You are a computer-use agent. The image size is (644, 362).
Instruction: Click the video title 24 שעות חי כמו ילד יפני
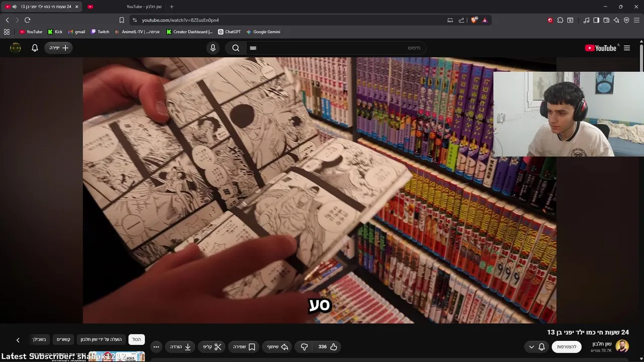pos(588,332)
